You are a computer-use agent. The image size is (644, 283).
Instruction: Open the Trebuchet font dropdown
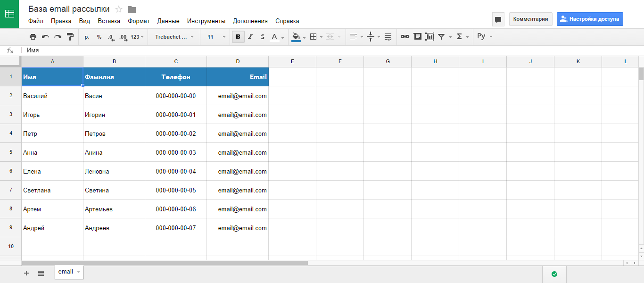tap(172, 36)
